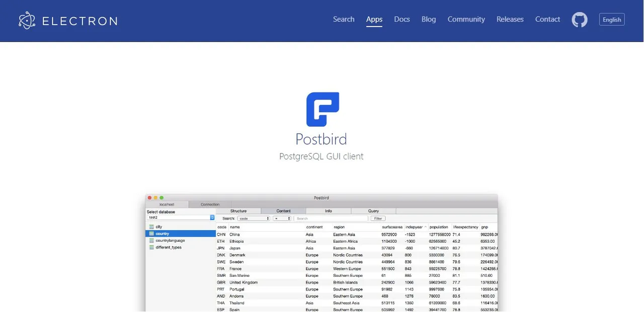Click the city table icon in Postbird screenshot
The width and height of the screenshot is (644, 312).
(151, 227)
